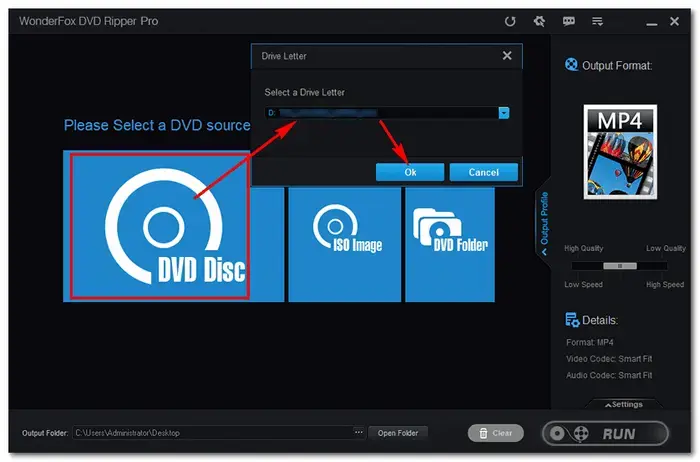Choose the ISO Image source tile

pos(345,245)
